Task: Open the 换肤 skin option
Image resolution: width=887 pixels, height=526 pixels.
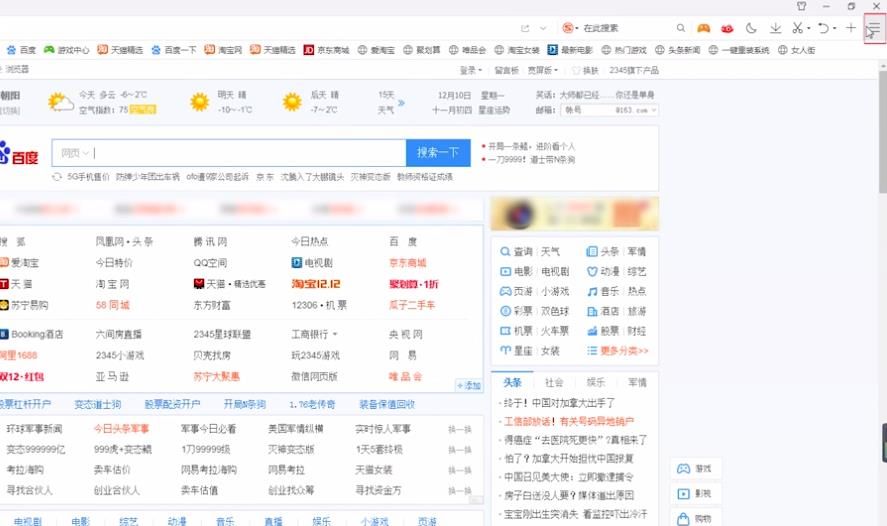Action: (585, 70)
